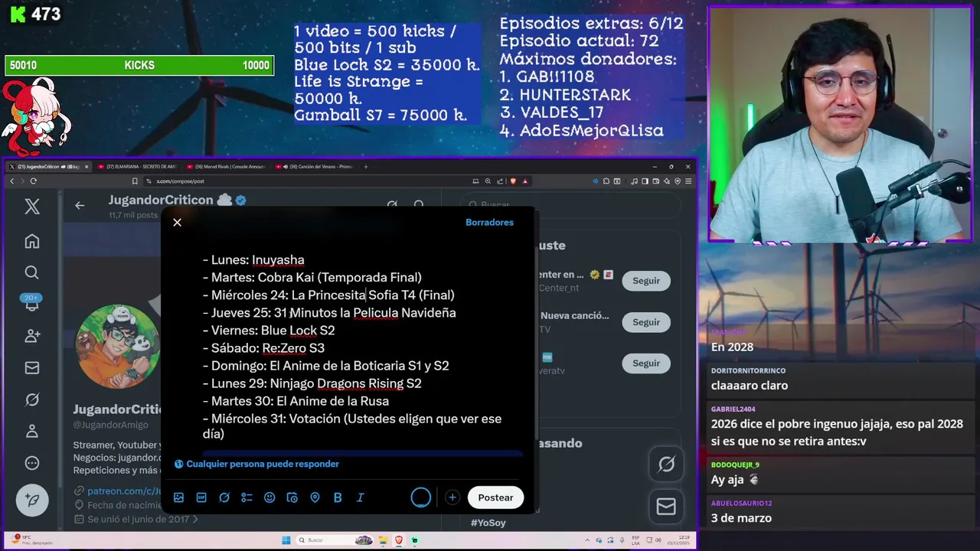This screenshot has width=980, height=551.
Task: Add another post to the thread
Action: click(x=452, y=497)
